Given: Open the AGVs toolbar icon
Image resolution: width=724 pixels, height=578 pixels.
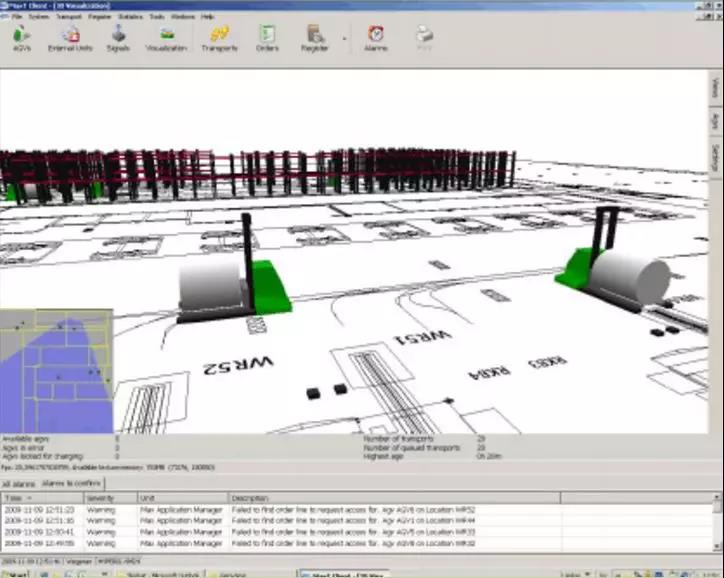Looking at the screenshot, I should [22, 39].
